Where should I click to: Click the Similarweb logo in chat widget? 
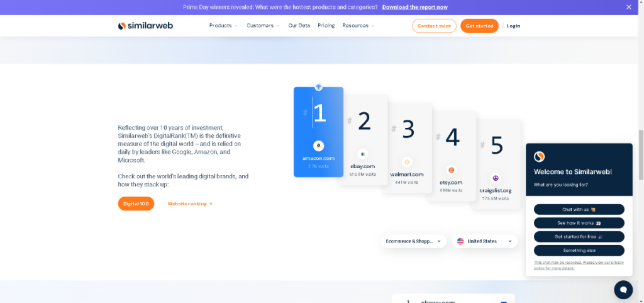pyautogui.click(x=539, y=157)
